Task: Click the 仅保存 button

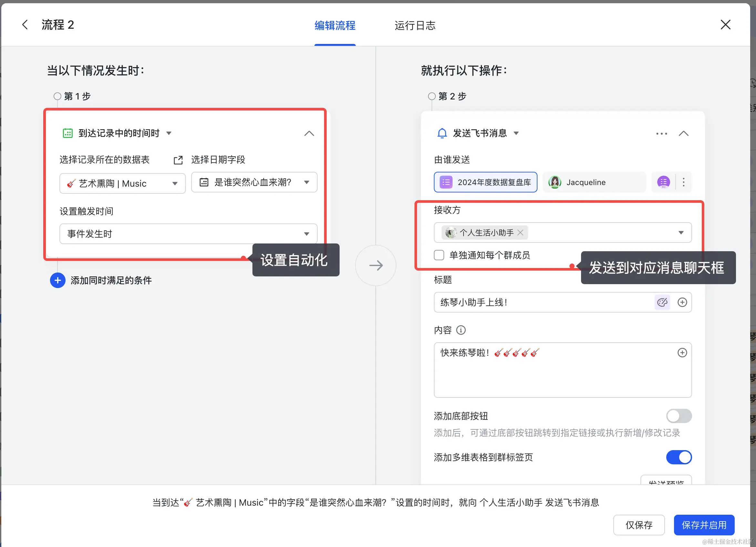Action: coord(639,525)
